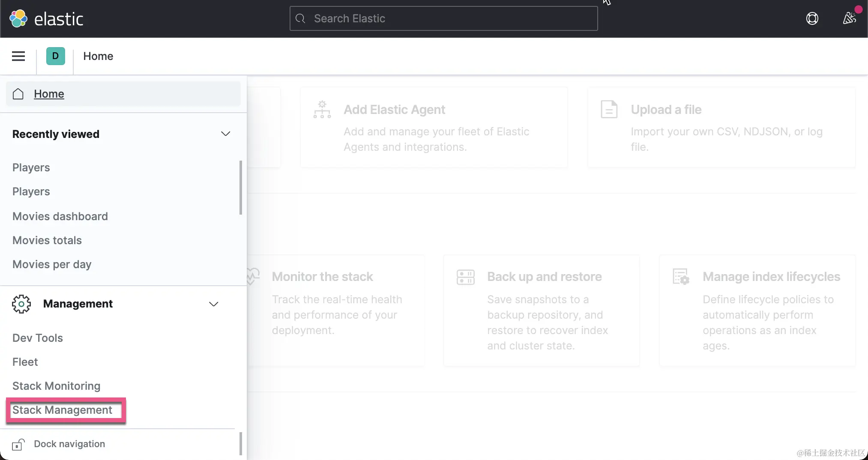Click the search magnifier icon
This screenshot has height=460, width=868.
click(300, 18)
